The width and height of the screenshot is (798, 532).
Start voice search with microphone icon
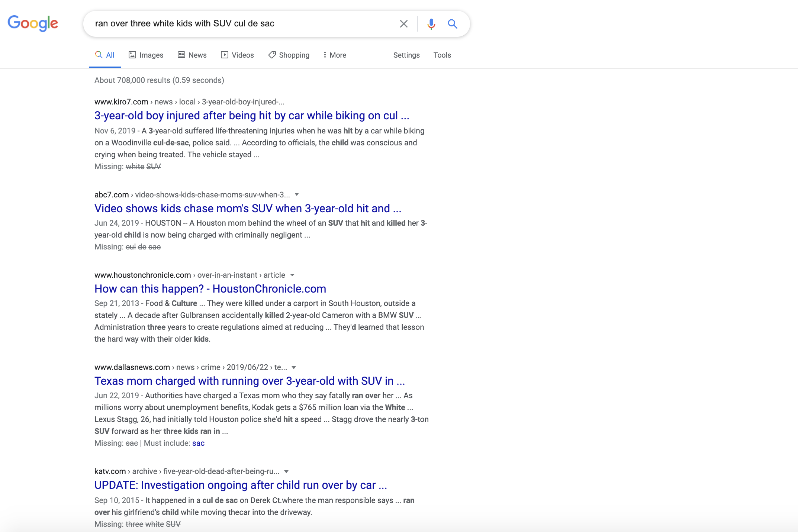coord(431,24)
